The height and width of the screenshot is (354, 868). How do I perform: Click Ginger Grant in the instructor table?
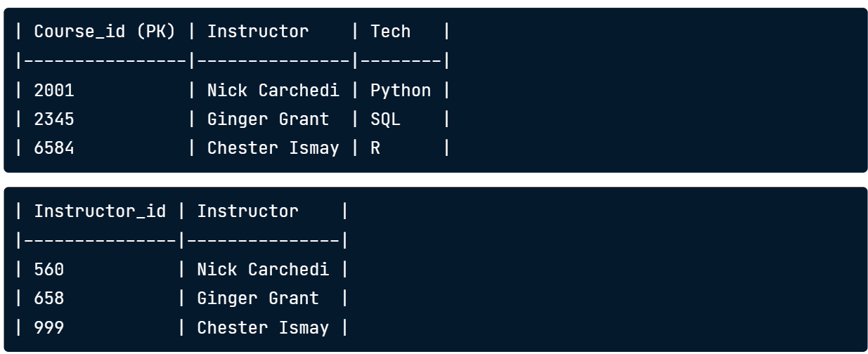tap(258, 299)
